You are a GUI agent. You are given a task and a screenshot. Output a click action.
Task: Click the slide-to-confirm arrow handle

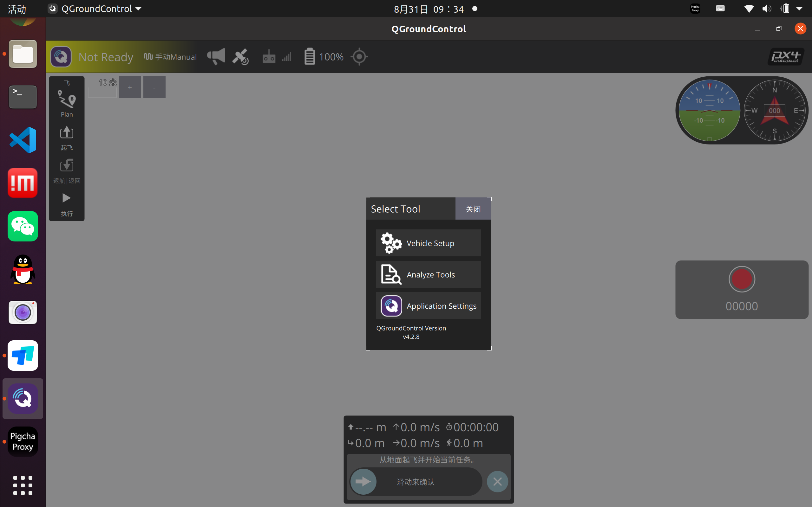point(363,482)
